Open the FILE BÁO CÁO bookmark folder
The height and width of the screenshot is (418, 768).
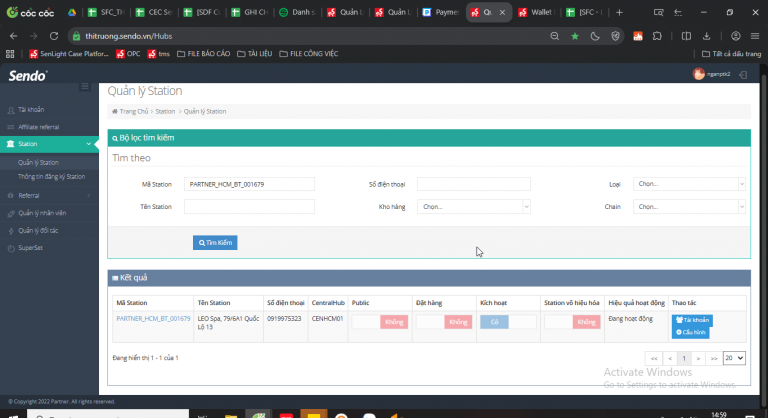pyautogui.click(x=203, y=54)
